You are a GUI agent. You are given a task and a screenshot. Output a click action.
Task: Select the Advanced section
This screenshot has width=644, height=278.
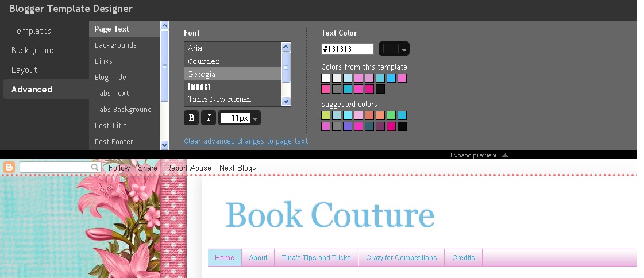46,89
